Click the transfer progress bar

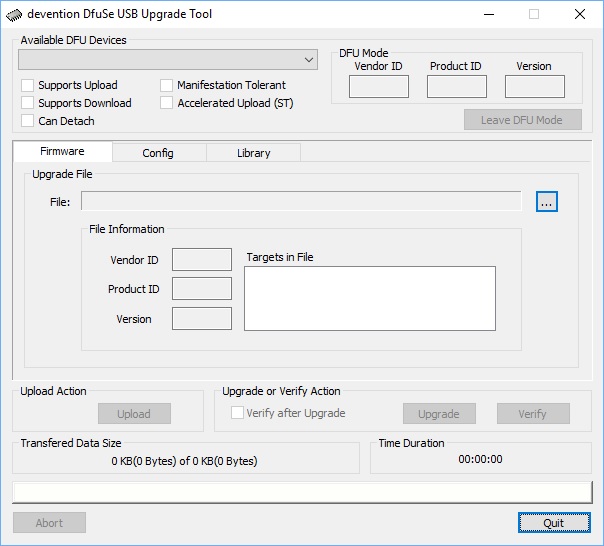pyautogui.click(x=302, y=492)
